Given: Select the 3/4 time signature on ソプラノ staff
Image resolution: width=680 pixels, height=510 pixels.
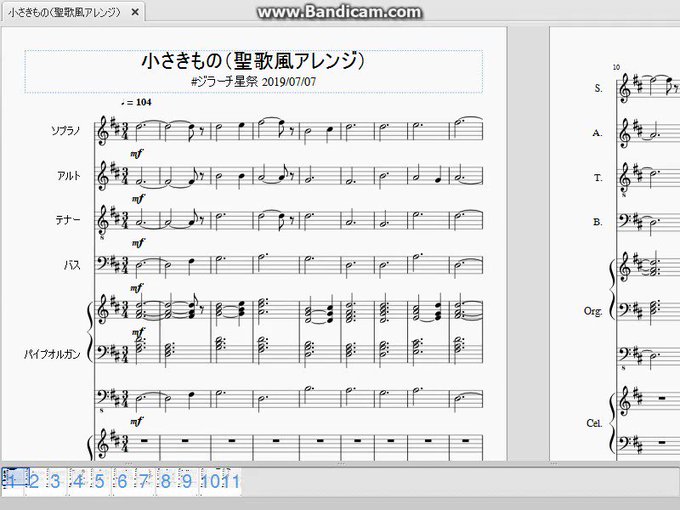Looking at the screenshot, I should click(x=125, y=131).
